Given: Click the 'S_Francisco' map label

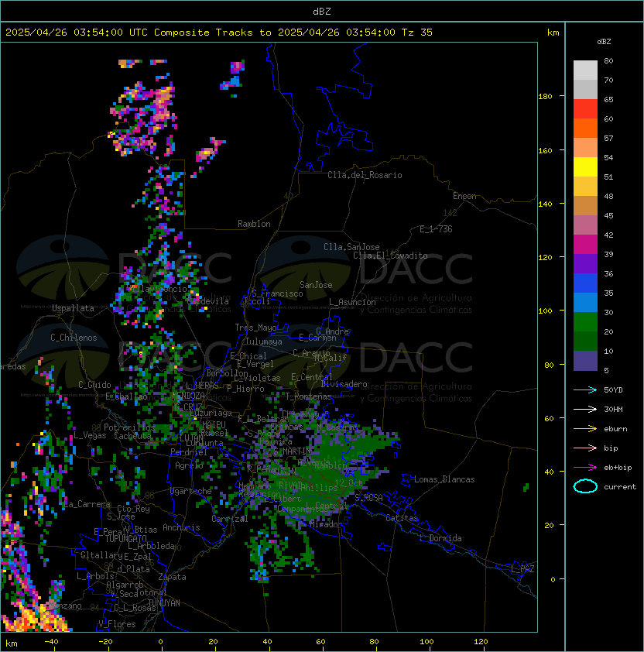Looking at the screenshot, I should [277, 293].
